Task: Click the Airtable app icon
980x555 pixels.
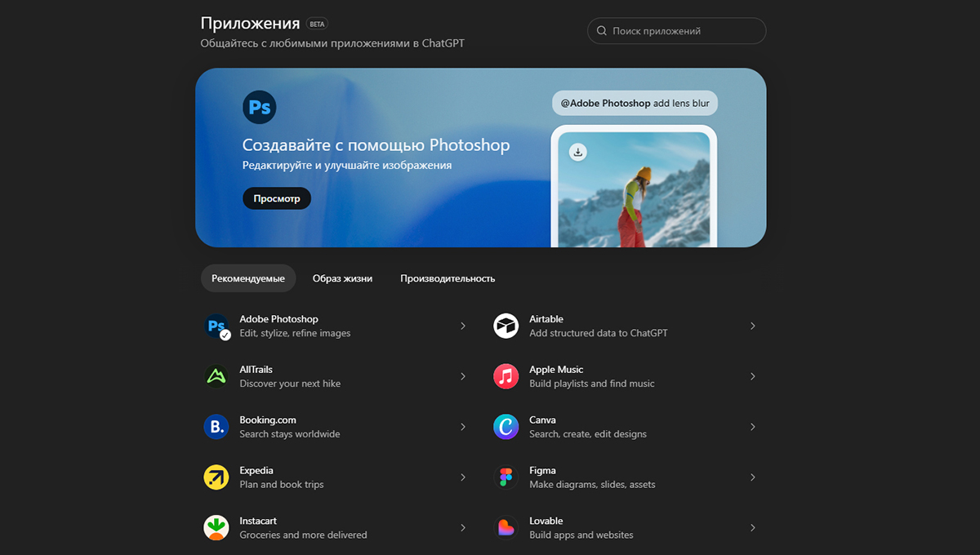Action: coord(506,326)
